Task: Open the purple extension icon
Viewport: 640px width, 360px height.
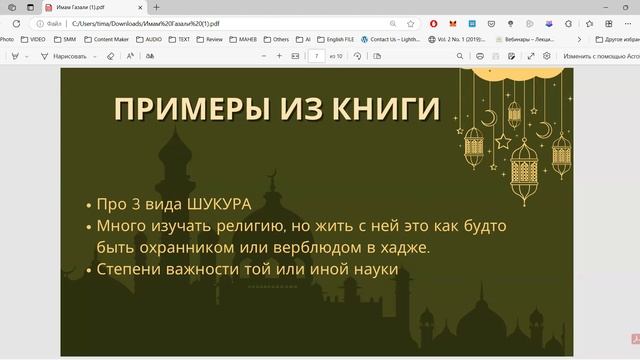Action: pos(549,24)
